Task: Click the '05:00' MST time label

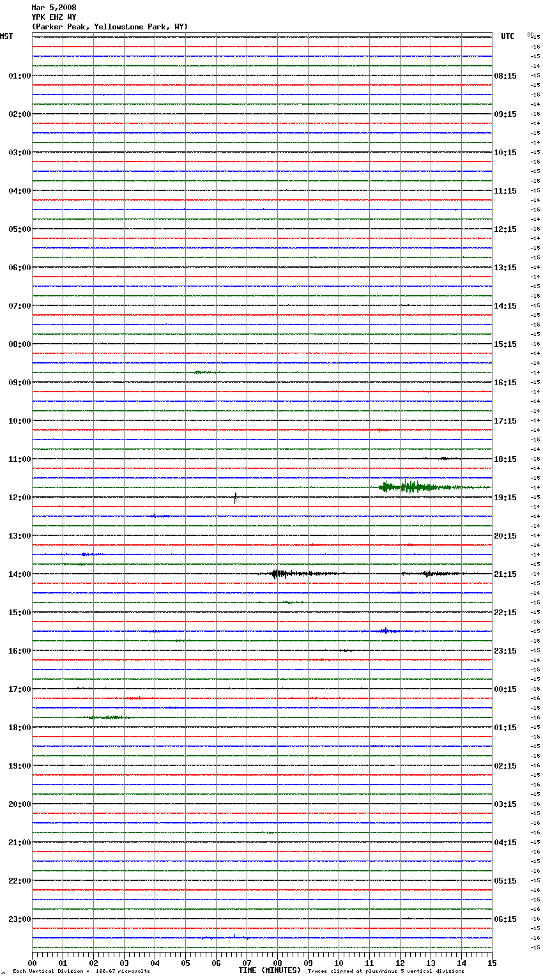Action: tap(20, 229)
